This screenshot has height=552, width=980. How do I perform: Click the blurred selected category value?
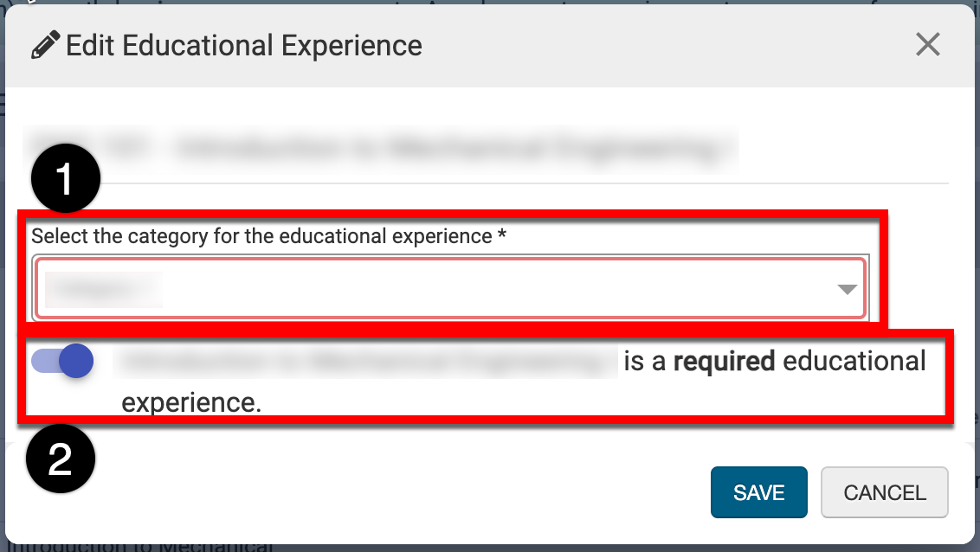102,290
